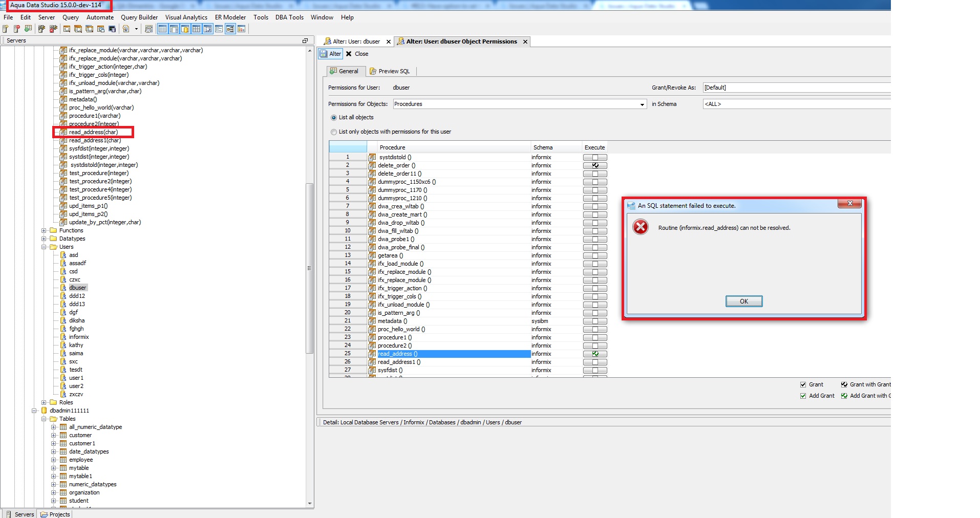Toggle Execute checkbox for delete_order row
Viewport: 980px width, 518px height.
(595, 165)
